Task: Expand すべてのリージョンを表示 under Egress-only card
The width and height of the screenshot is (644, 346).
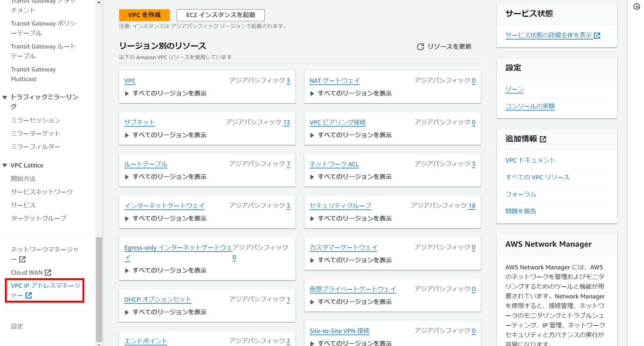Action: [x=166, y=270]
